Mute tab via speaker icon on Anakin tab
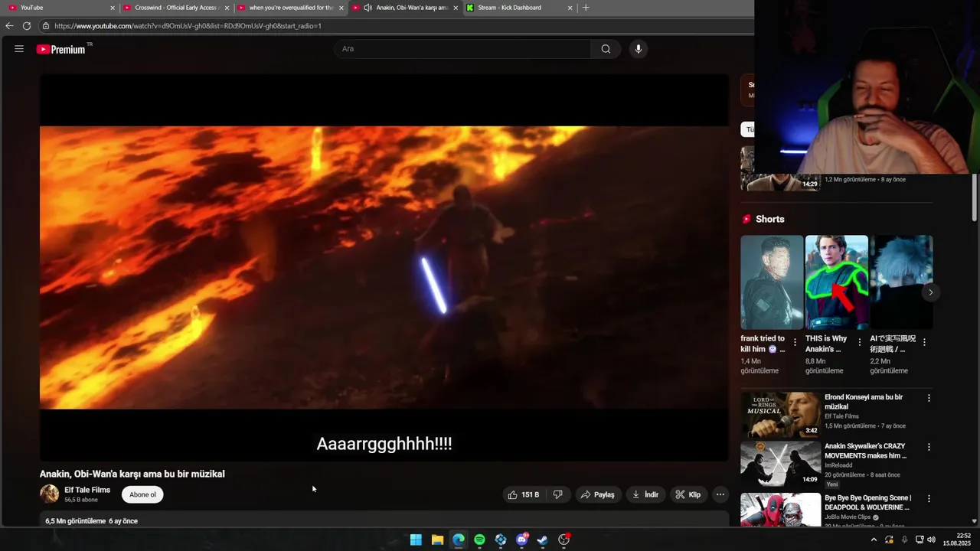Image resolution: width=980 pixels, height=551 pixels. click(367, 8)
